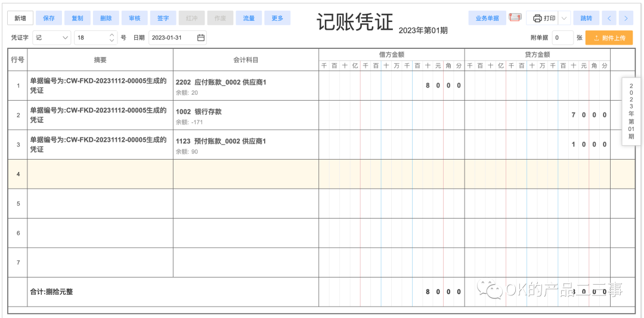This screenshot has width=644, height=318.
Task: Click the 附单据 attachment count field
Action: [563, 38]
